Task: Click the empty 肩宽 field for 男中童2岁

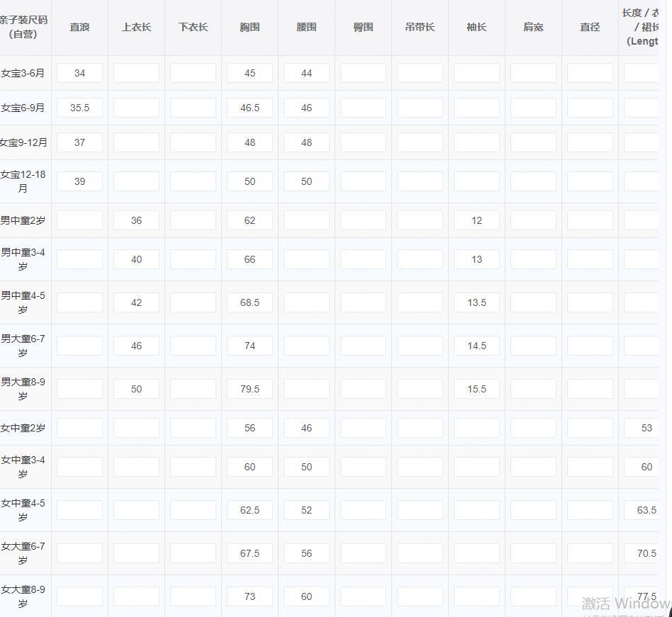Action: (x=533, y=220)
